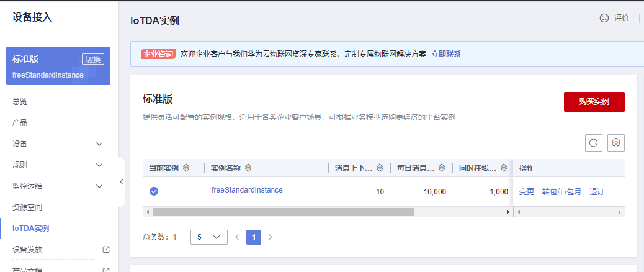Image resolution: width=644 pixels, height=272 pixels.
Task: Expand the 监控运维 menu chevron
Action: coord(99,186)
